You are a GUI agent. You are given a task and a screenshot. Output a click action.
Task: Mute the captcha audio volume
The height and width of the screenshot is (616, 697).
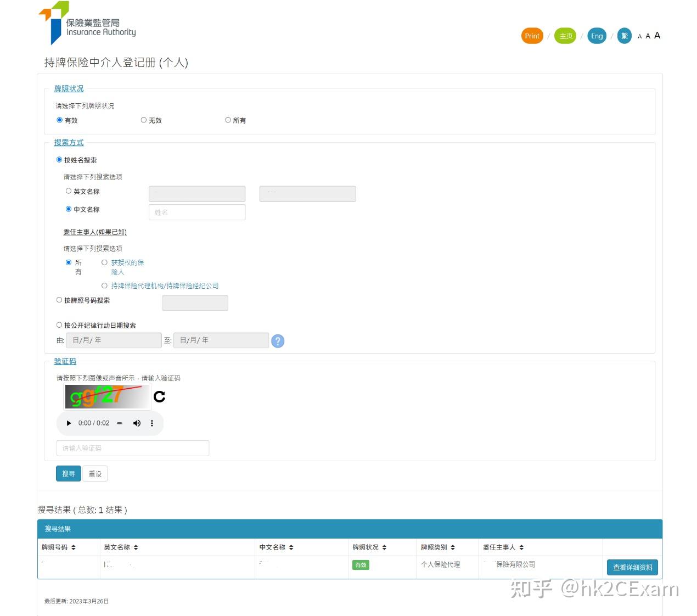[x=137, y=423]
